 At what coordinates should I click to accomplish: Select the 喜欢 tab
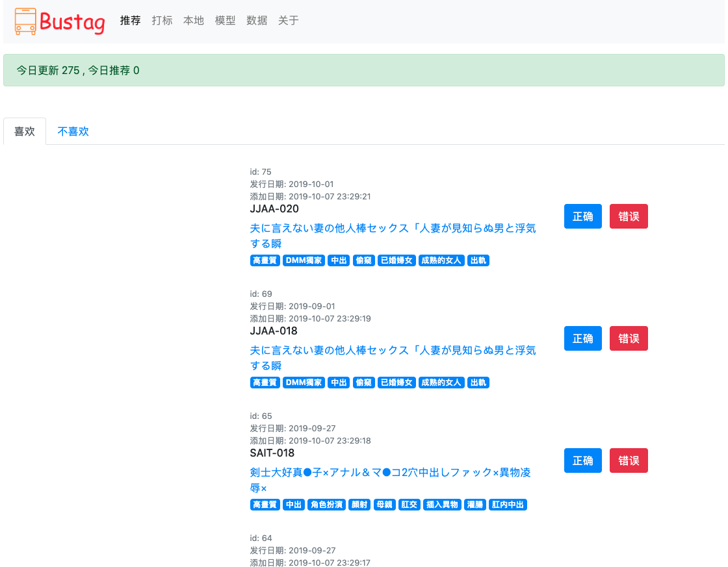coord(25,131)
